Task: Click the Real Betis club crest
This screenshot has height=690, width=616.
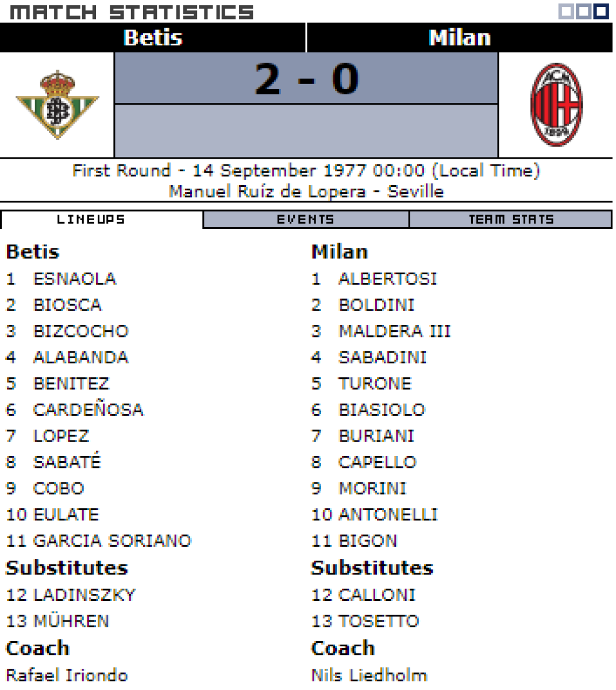Action: point(57,104)
